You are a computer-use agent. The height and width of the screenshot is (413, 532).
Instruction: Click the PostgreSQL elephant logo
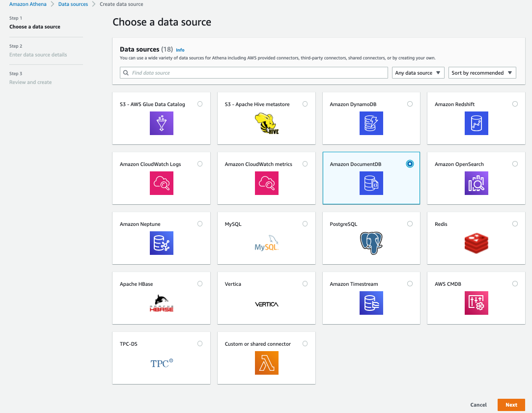[371, 243]
